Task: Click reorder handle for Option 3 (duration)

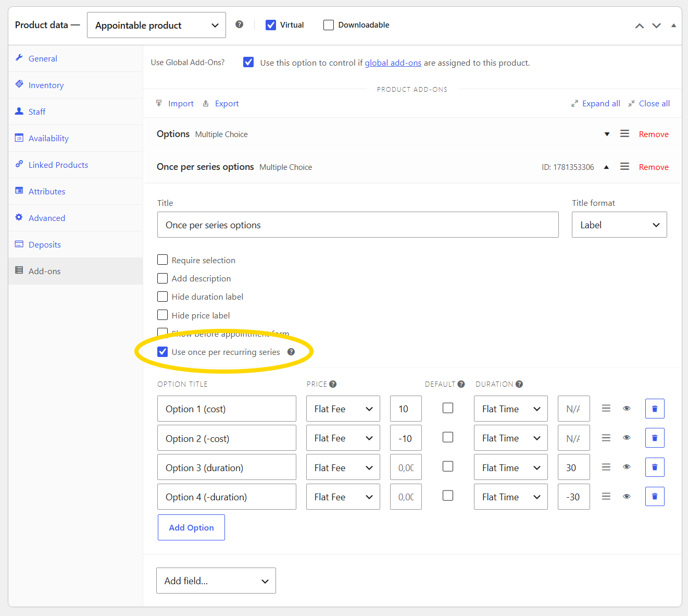Action: click(x=606, y=467)
